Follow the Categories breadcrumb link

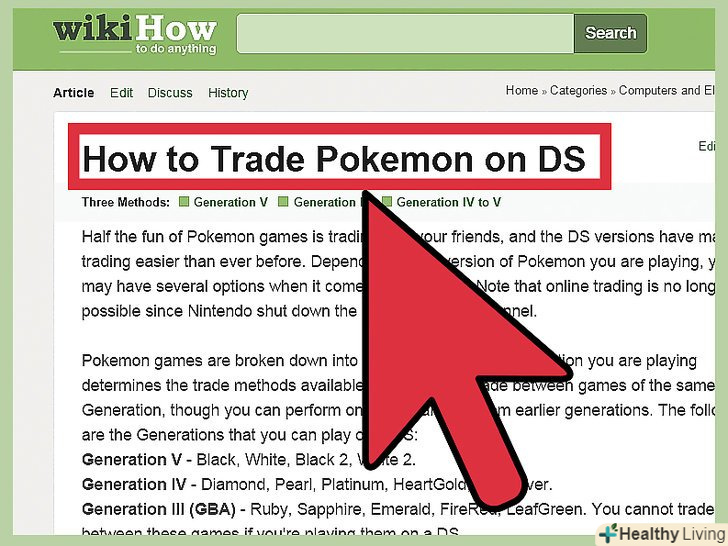coord(578,90)
